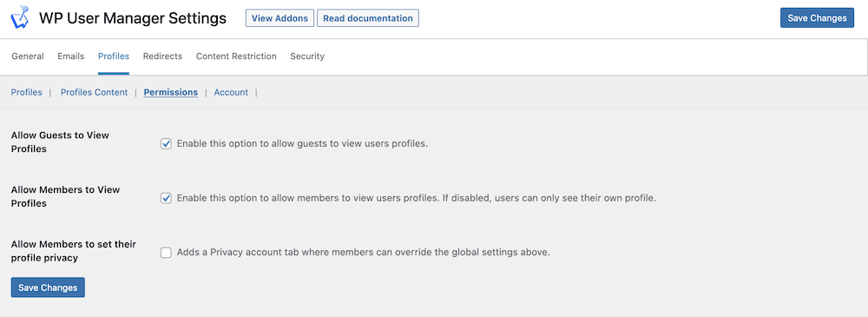Viewport: 868px width, 317px height.
Task: Go to the Account sub-section
Action: 231,92
